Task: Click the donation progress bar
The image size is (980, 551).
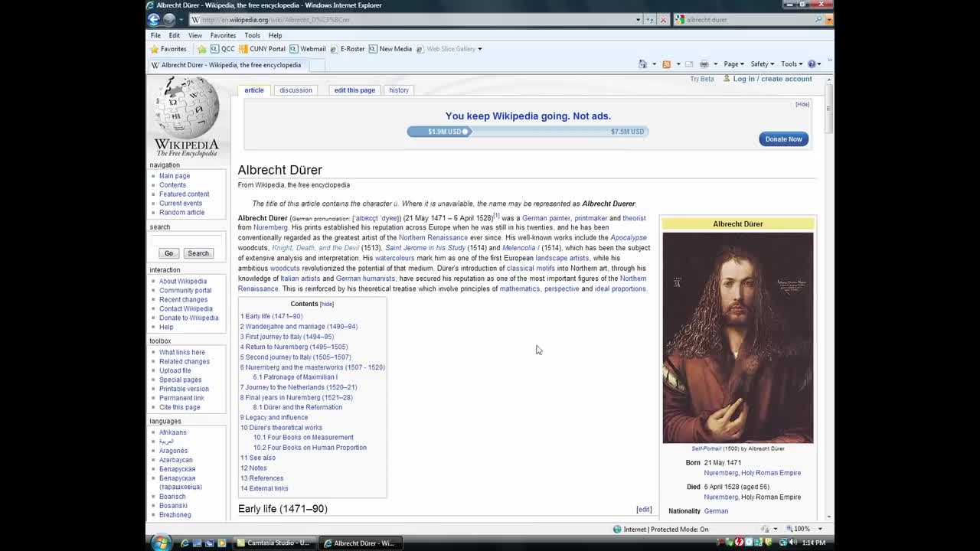Action: point(528,132)
